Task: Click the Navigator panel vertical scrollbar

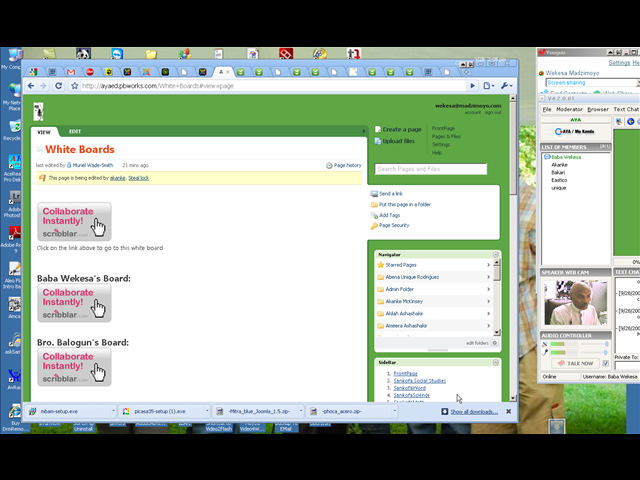Action: [x=497, y=298]
